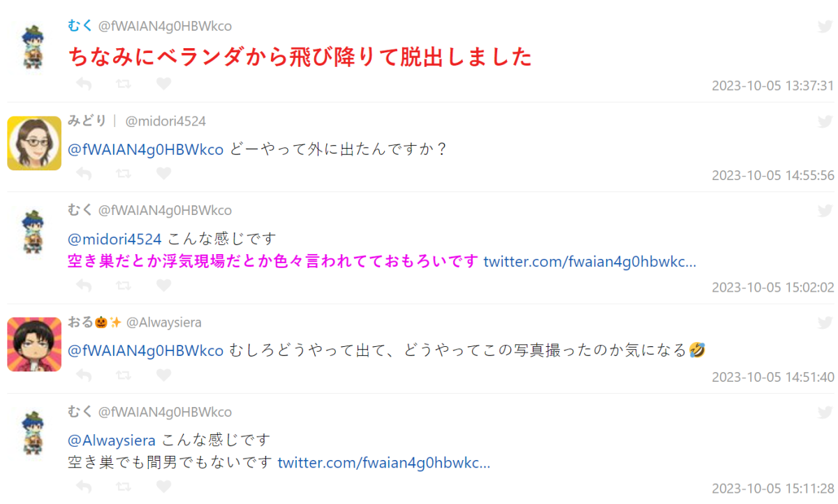This screenshot has width=838, height=504.
Task: Open the twitter.com link in the last tweet
Action: pyautogui.click(x=384, y=463)
